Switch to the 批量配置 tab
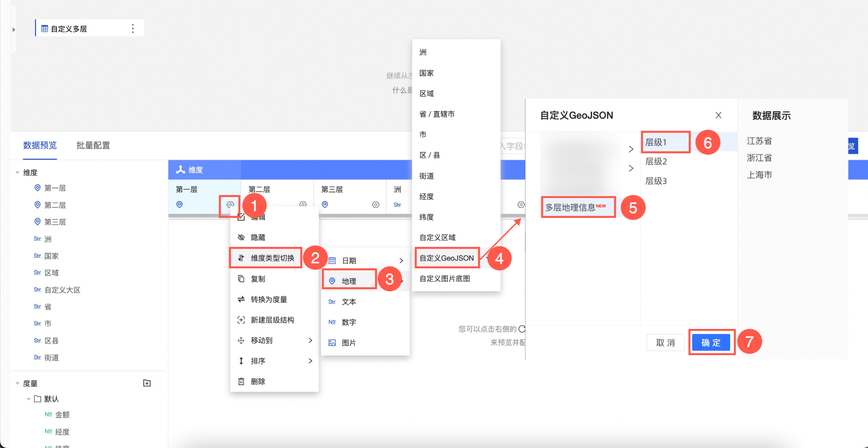Viewport: 868px width, 448px height. [93, 145]
